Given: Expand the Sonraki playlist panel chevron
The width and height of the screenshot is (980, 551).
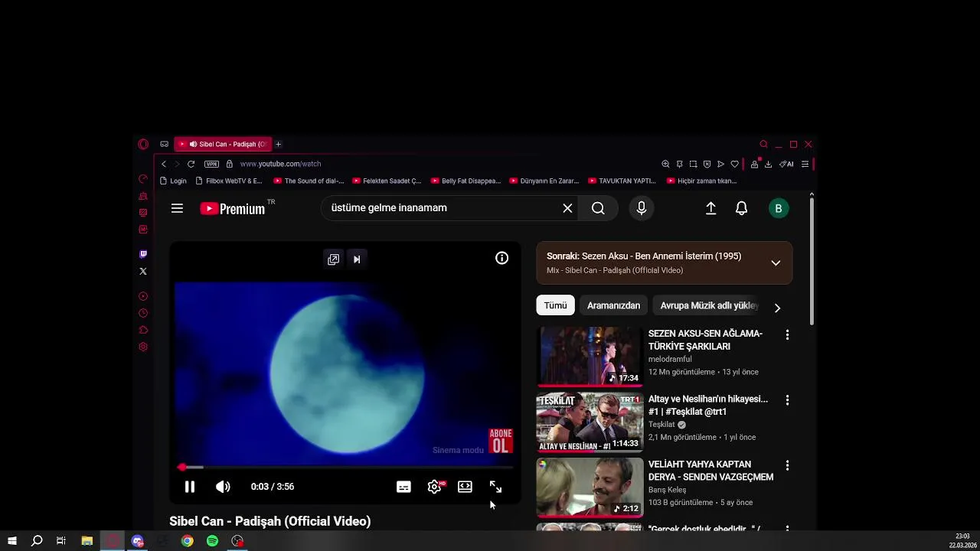Looking at the screenshot, I should pos(776,263).
